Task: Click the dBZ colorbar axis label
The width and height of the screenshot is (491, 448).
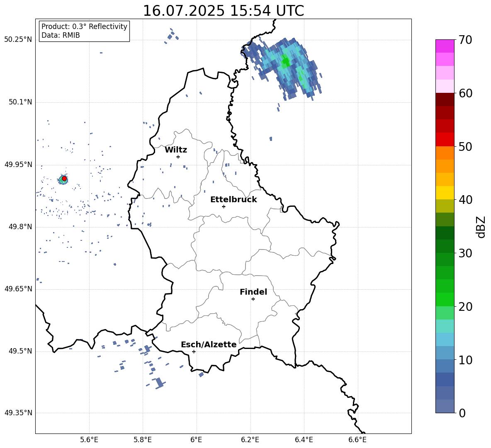Action: [481, 227]
